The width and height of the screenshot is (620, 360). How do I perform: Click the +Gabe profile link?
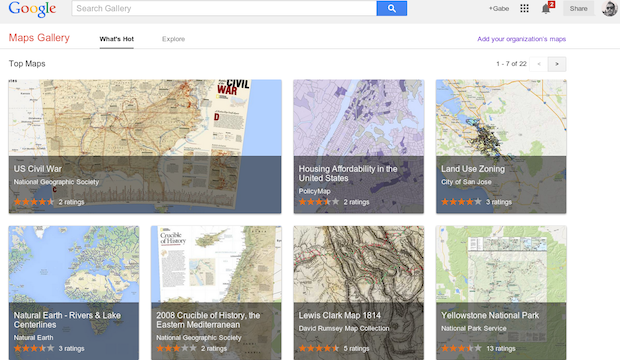pos(499,9)
